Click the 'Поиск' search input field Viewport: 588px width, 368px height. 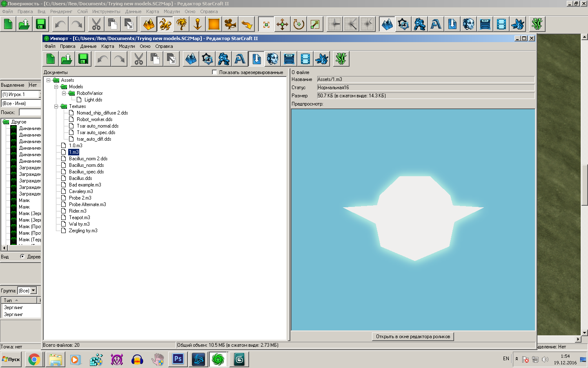click(x=30, y=112)
